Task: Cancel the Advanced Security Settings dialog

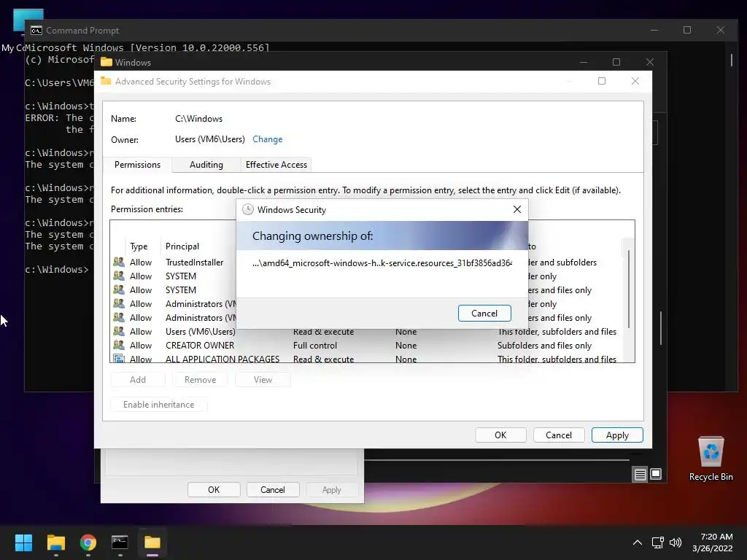Action: (x=558, y=435)
